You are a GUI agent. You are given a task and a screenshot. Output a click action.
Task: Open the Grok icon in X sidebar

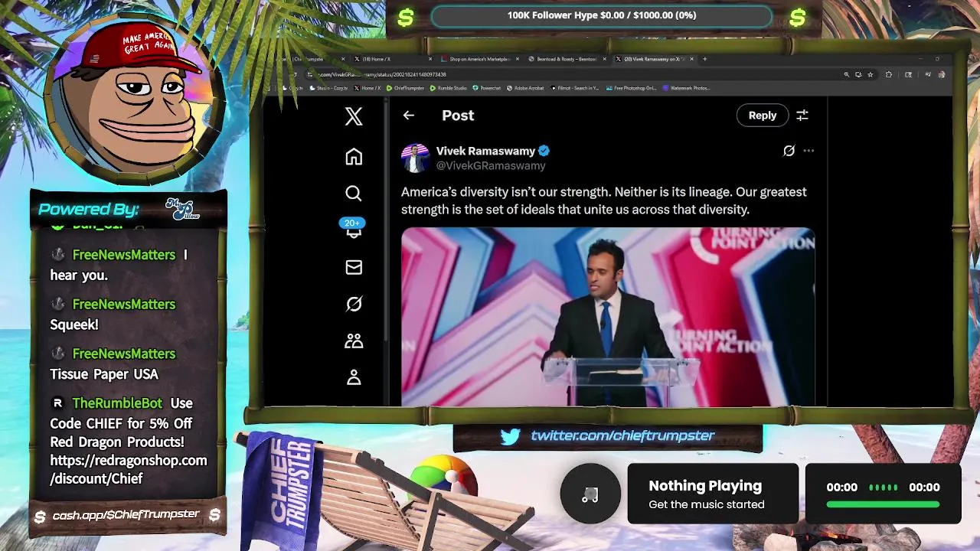point(353,304)
